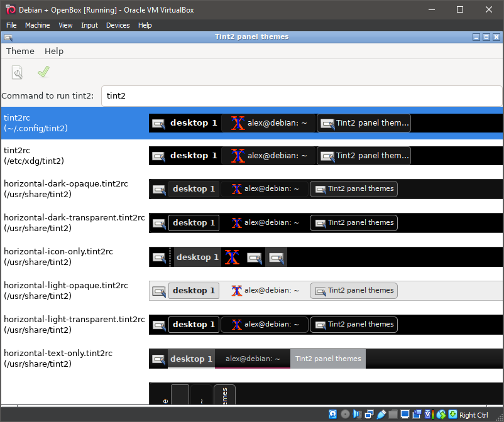Screen dimensions: 504x422
Task: Click inside the command to run tint2 field
Action: pyautogui.click(x=251, y=96)
